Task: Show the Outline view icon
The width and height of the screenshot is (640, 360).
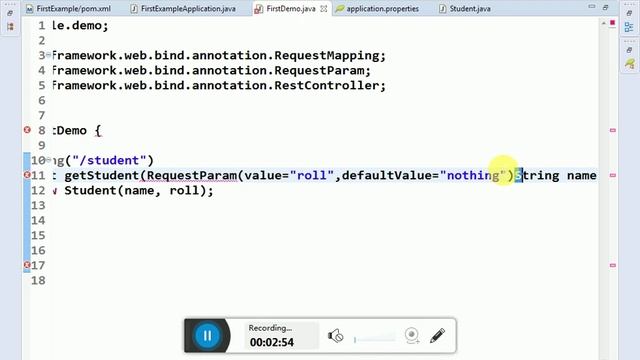Action: 629,27
